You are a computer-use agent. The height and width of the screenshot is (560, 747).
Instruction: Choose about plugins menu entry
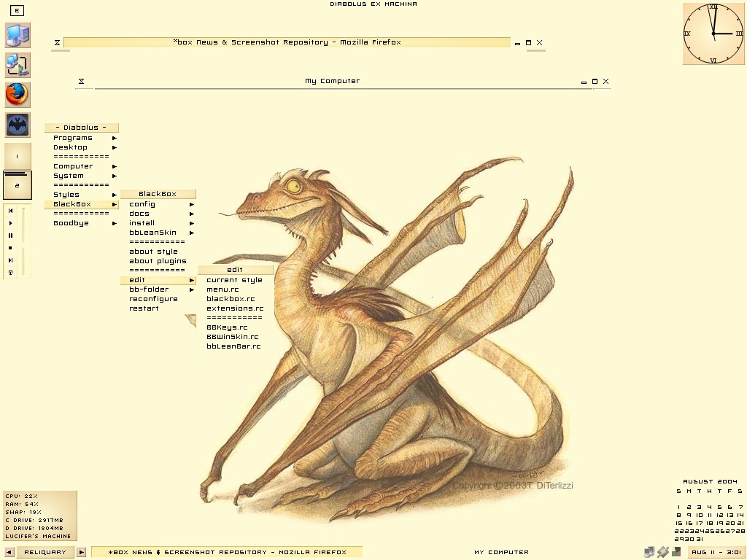click(158, 261)
